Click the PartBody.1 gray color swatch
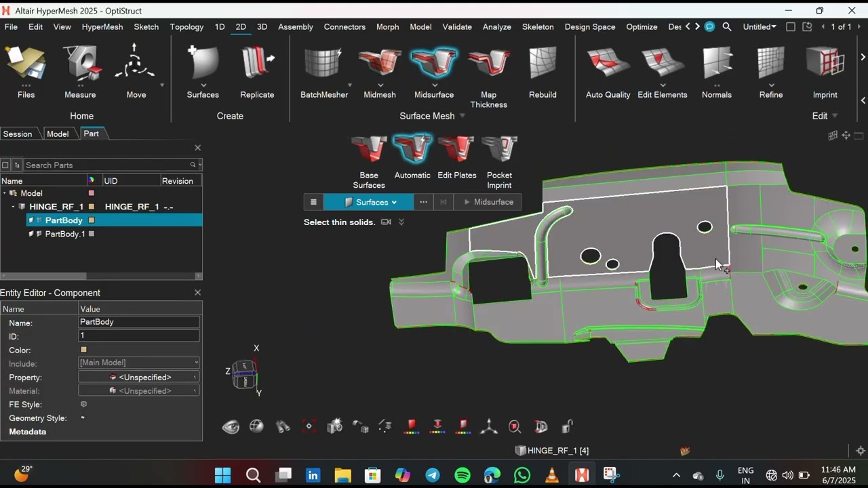 pos(92,234)
